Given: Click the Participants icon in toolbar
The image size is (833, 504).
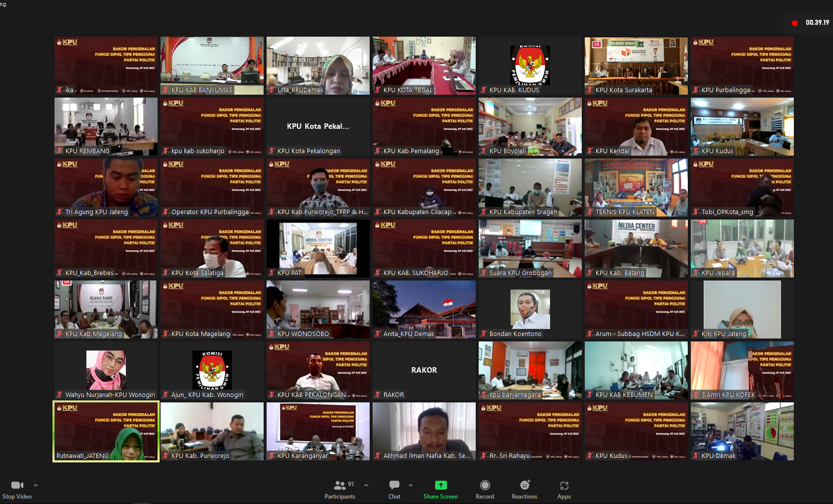Looking at the screenshot, I should tap(340, 485).
